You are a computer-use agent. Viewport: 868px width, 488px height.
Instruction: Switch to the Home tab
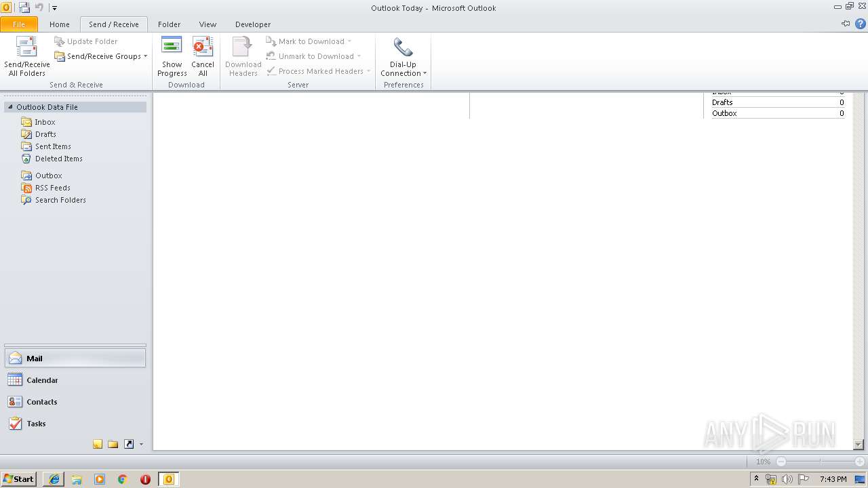pyautogui.click(x=60, y=24)
